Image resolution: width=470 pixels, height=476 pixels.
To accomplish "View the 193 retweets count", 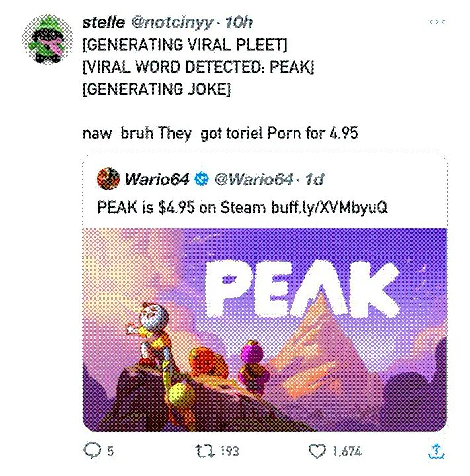I will pyautogui.click(x=230, y=451).
